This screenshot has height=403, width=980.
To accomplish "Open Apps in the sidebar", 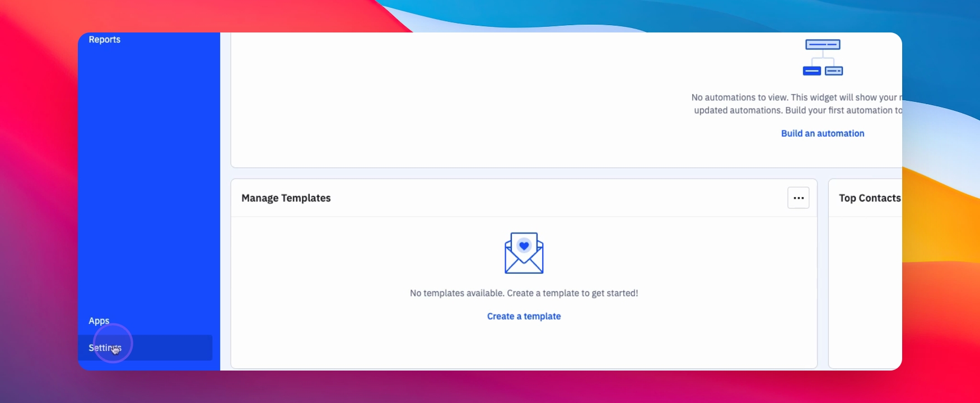I will tap(99, 321).
